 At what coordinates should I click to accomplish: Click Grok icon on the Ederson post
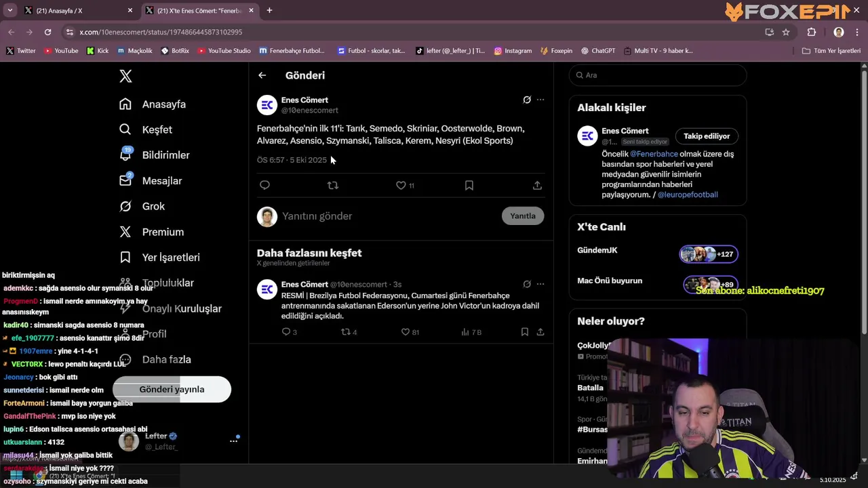point(526,284)
